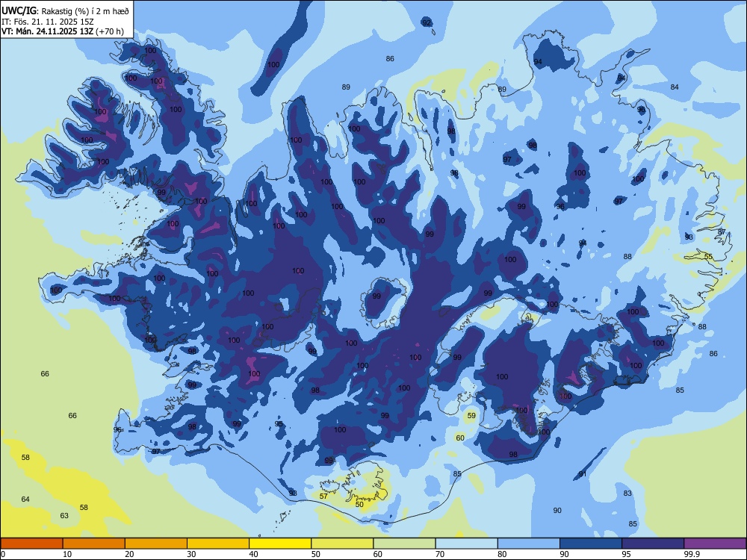
Task: Pick the purple legend swatch above 99.9
Action: pos(715,544)
